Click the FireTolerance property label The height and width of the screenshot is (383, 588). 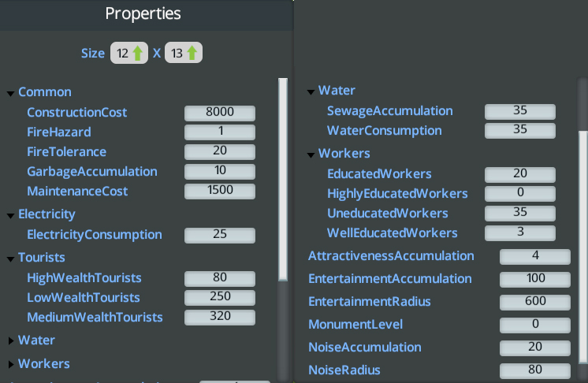(66, 151)
